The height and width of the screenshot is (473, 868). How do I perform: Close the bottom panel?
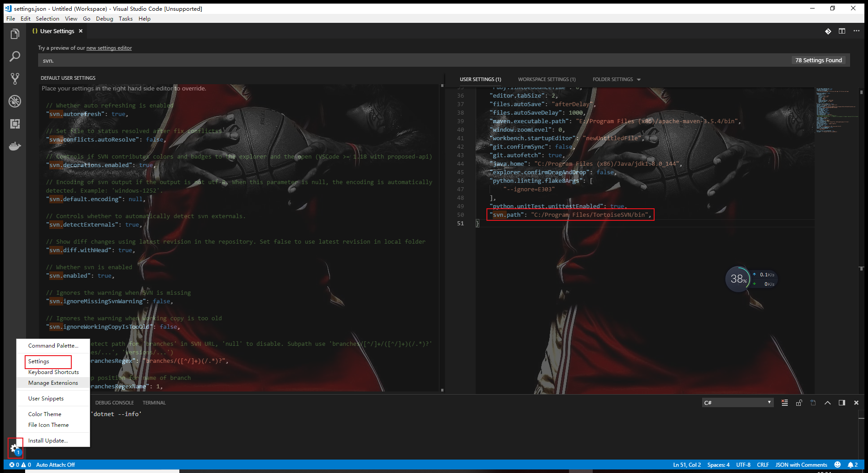[x=856, y=403]
